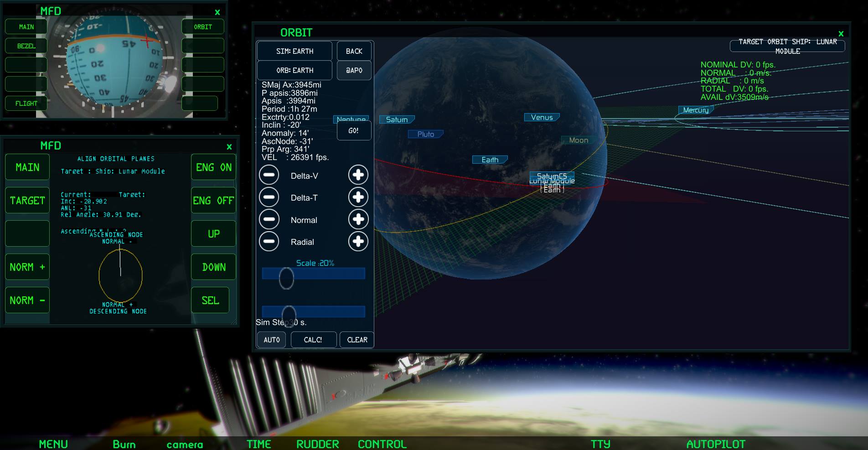Close the ORBIT window
868x450 pixels.
pyautogui.click(x=841, y=34)
